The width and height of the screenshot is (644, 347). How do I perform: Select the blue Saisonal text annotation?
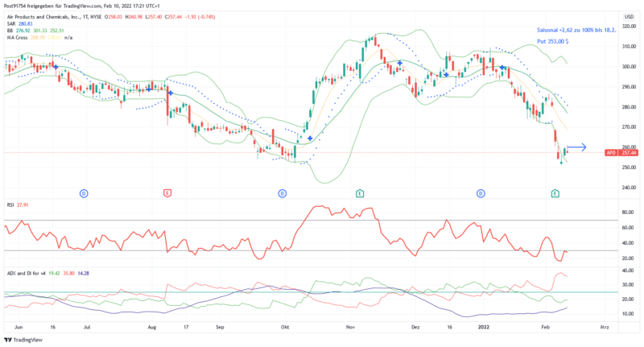(x=576, y=29)
